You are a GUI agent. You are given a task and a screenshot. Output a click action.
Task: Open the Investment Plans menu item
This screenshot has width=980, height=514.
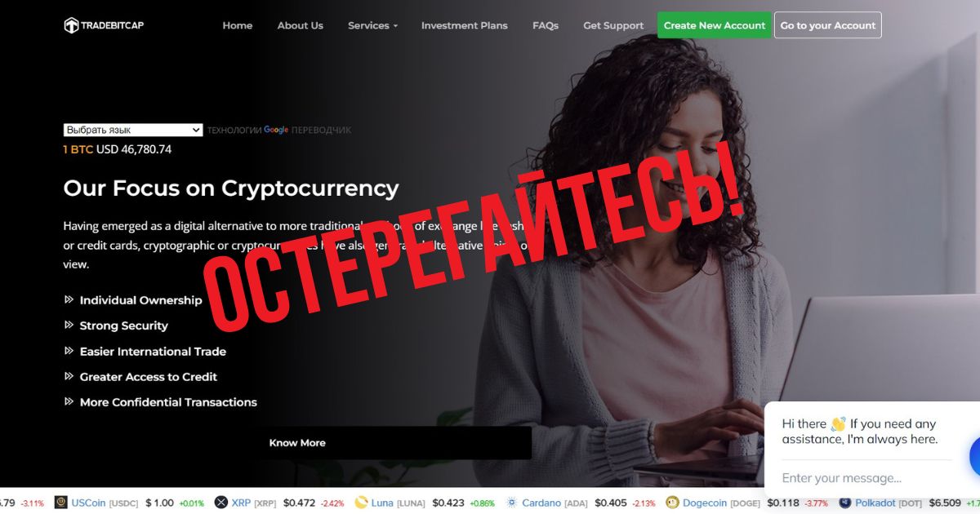[465, 25]
